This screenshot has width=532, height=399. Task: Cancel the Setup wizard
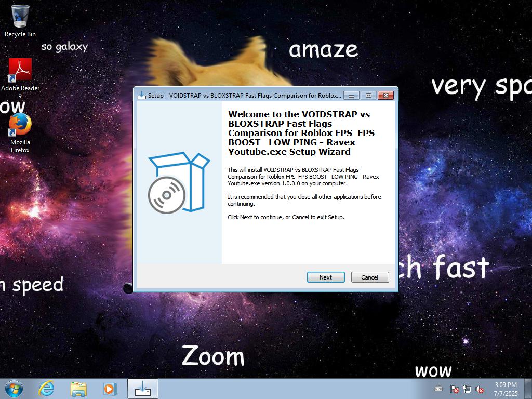coord(369,277)
